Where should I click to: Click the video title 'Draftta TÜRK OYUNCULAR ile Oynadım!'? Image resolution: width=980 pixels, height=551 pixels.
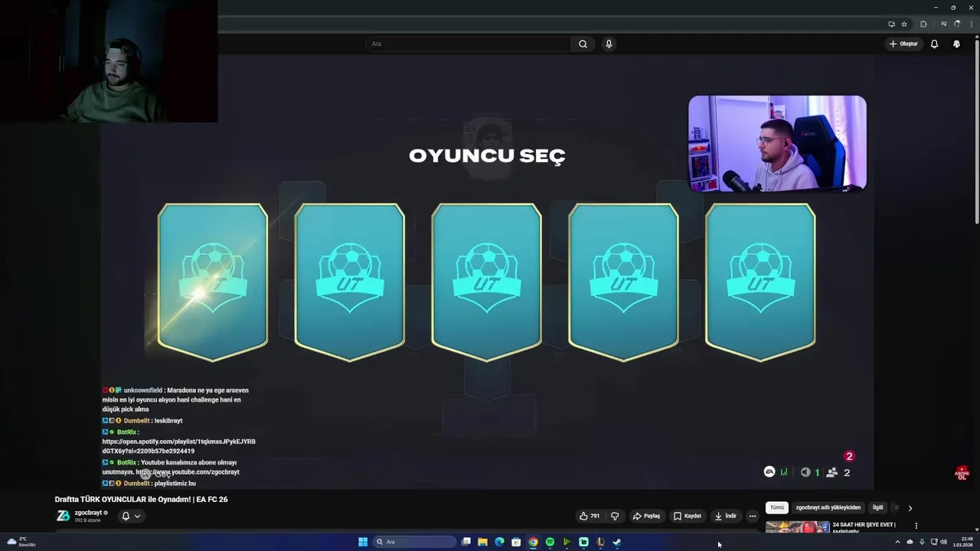point(141,499)
